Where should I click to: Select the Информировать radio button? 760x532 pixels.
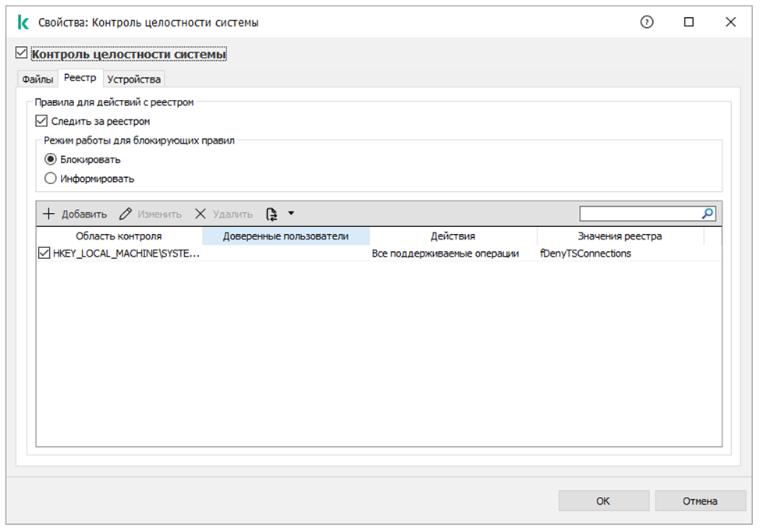pos(51,178)
